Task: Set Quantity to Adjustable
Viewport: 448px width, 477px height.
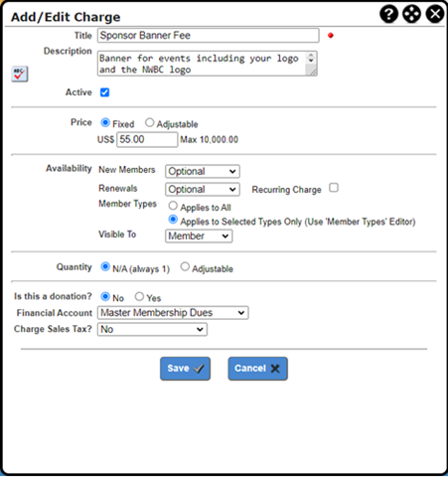Action: click(x=185, y=266)
